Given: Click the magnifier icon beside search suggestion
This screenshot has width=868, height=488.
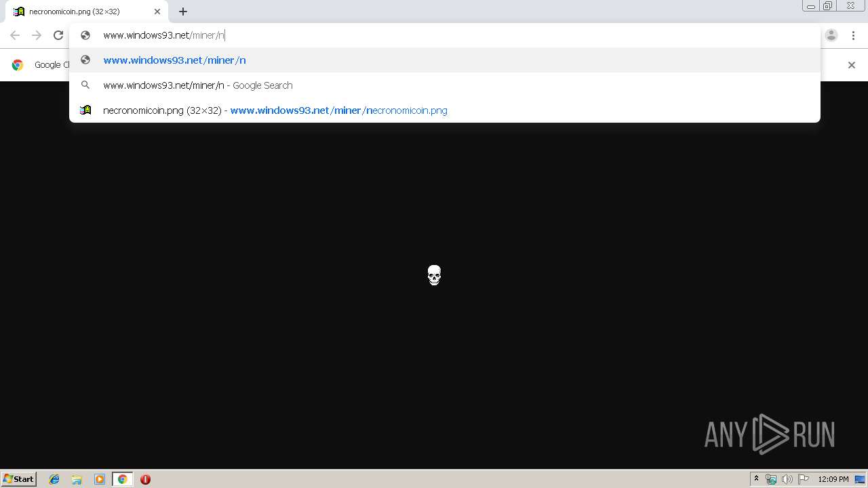Looking at the screenshot, I should [x=85, y=85].
